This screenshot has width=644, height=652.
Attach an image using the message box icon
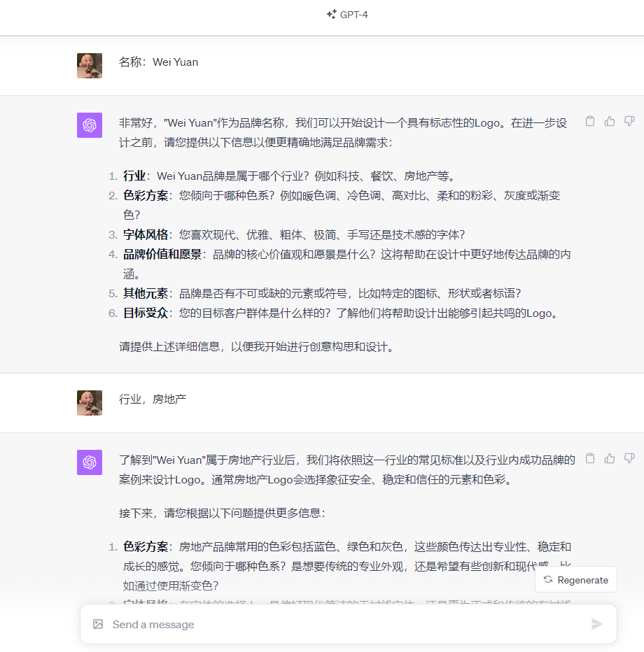click(x=98, y=624)
